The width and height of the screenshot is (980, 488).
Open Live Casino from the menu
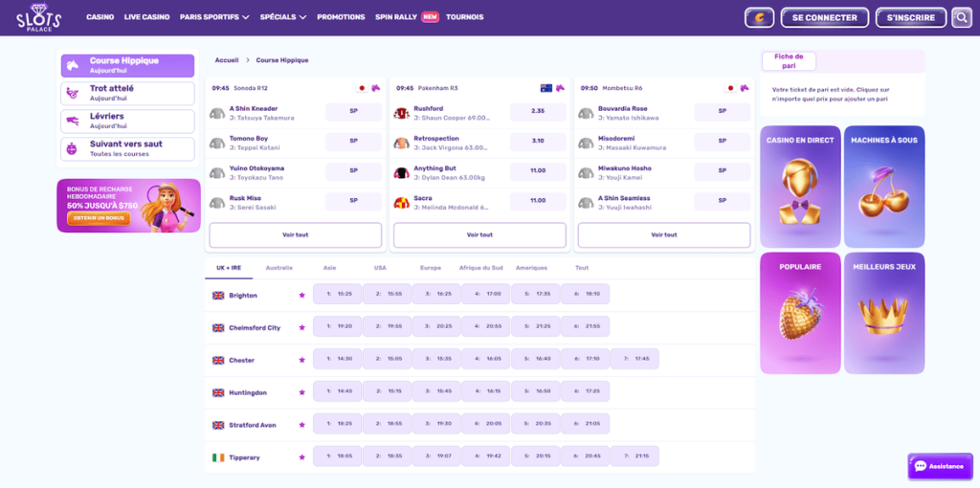(146, 17)
